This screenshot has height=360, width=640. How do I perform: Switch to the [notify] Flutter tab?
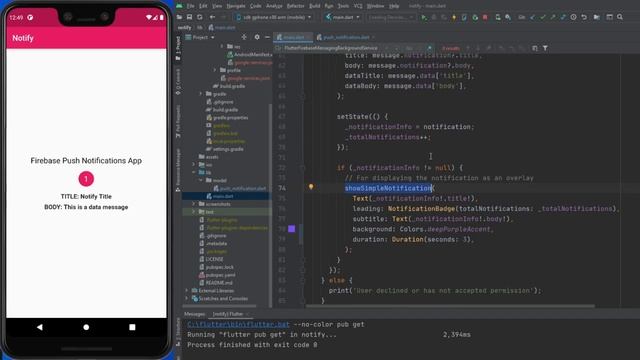pyautogui.click(x=228, y=314)
